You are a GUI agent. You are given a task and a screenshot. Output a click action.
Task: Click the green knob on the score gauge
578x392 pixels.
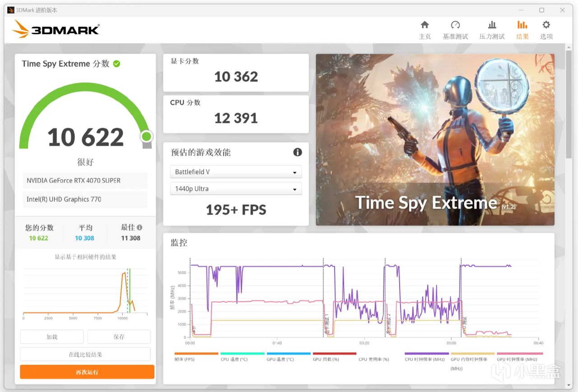coord(146,136)
